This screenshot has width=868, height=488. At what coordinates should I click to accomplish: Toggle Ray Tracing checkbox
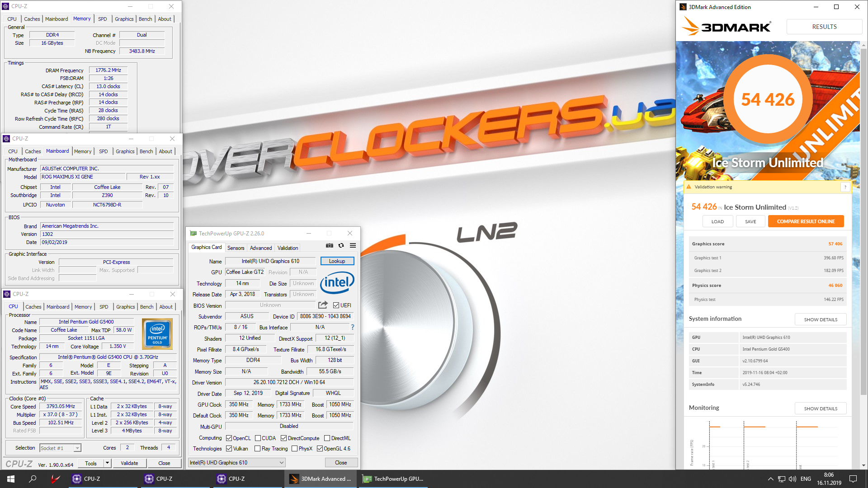(257, 449)
